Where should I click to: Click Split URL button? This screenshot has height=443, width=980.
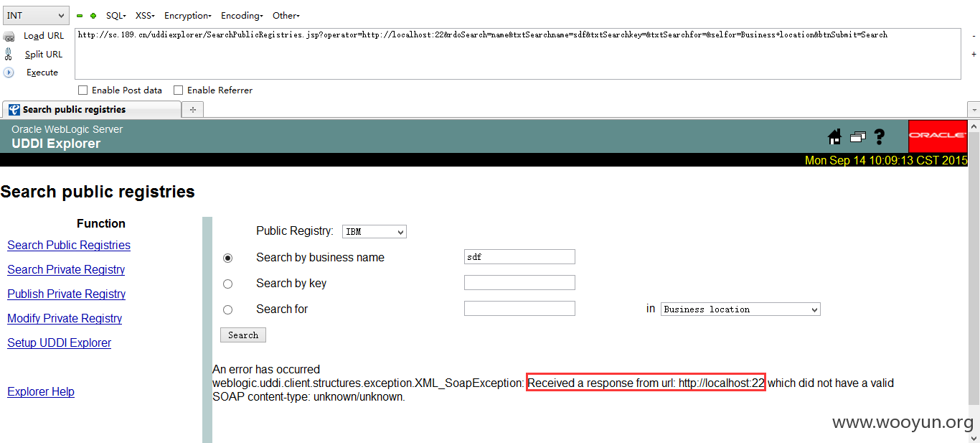(x=44, y=54)
